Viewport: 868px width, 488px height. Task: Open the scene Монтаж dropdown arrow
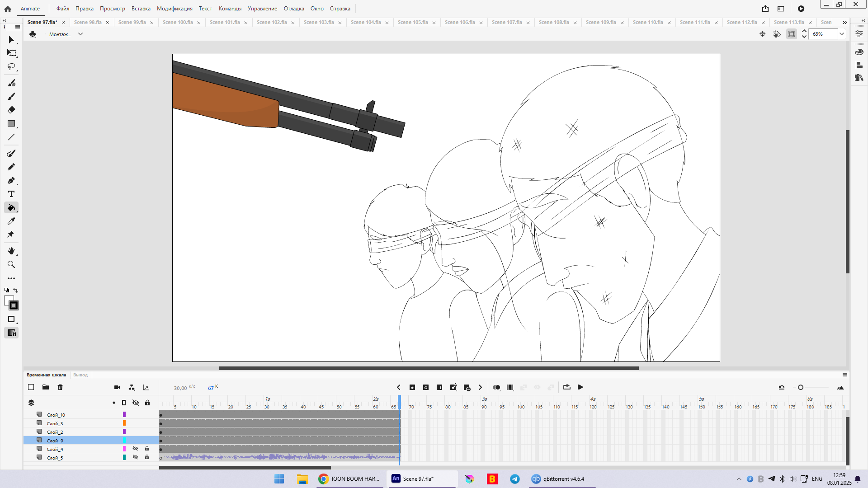point(80,34)
